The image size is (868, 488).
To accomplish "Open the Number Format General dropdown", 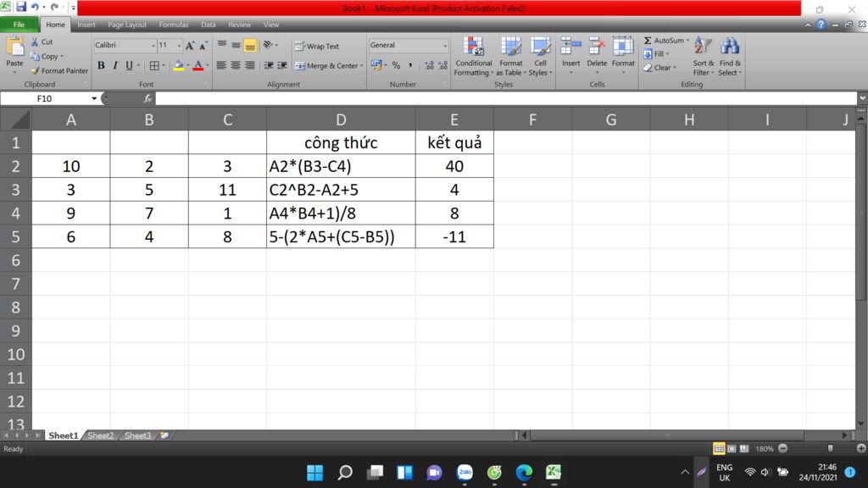I will [x=445, y=46].
